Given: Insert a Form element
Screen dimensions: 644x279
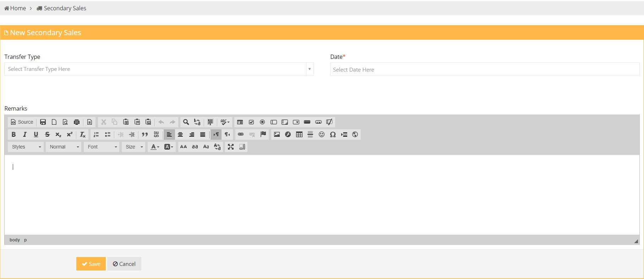Looking at the screenshot, I should tap(240, 122).
